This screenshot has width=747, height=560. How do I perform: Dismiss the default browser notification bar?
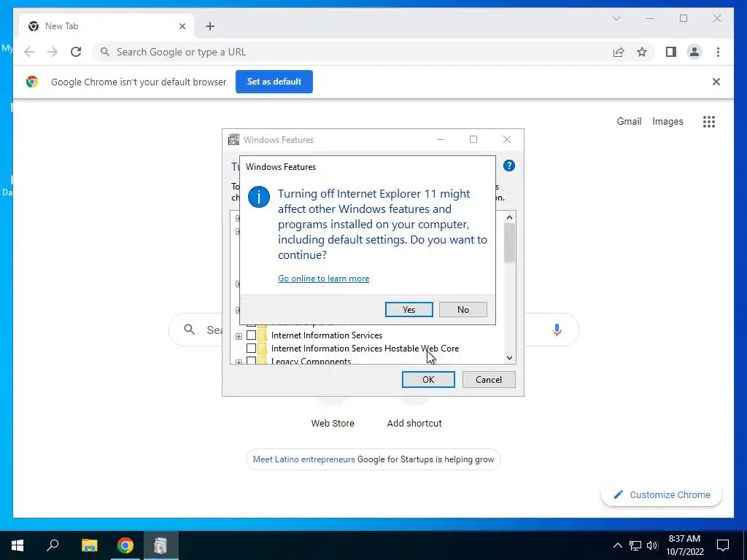(x=716, y=82)
